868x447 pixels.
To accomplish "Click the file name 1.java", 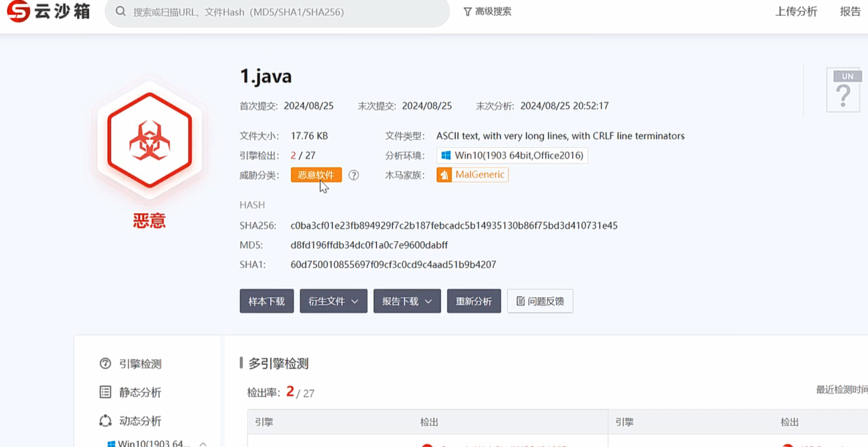I will (x=266, y=76).
